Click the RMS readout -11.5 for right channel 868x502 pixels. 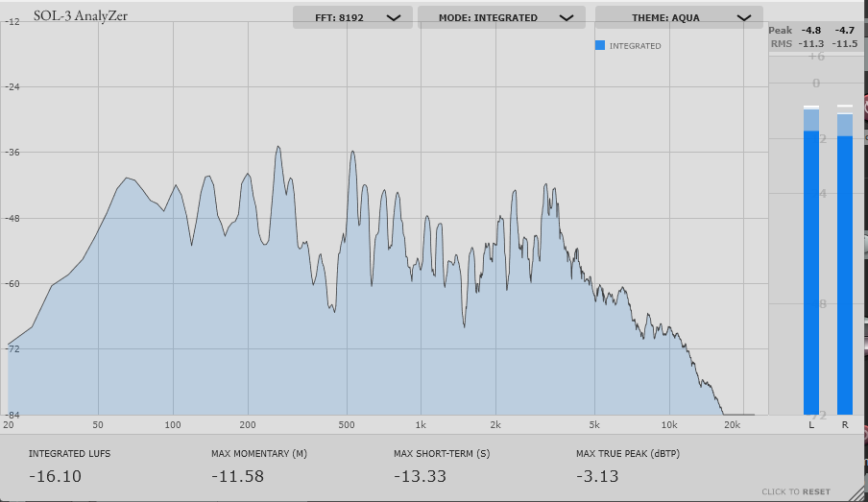845,44
